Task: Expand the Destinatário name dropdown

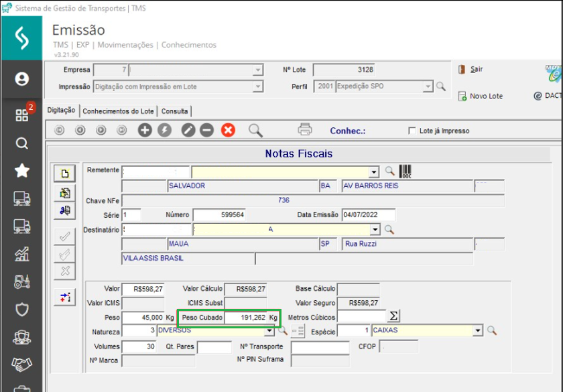Action: 375,229
